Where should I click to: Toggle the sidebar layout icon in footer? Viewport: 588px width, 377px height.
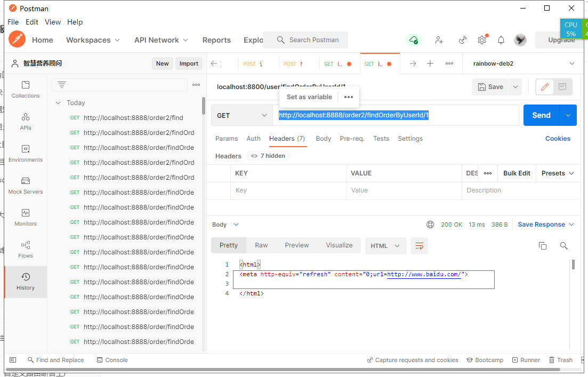pos(13,360)
